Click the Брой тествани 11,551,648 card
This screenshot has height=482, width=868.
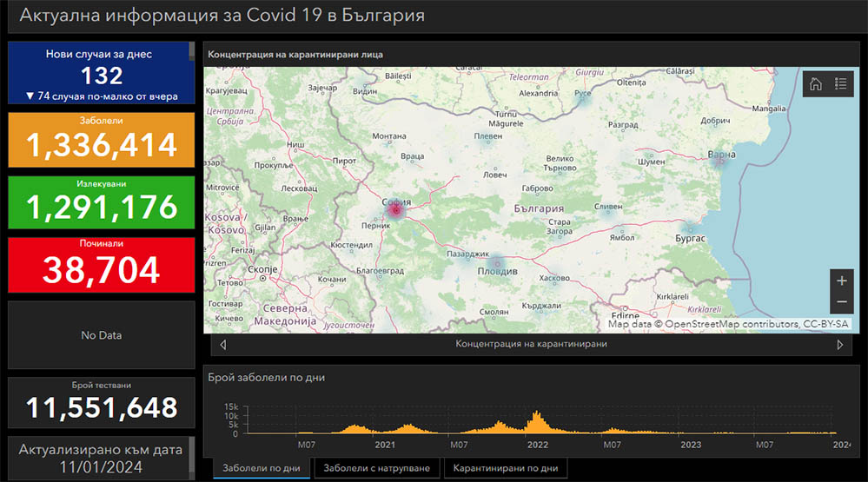(x=102, y=403)
